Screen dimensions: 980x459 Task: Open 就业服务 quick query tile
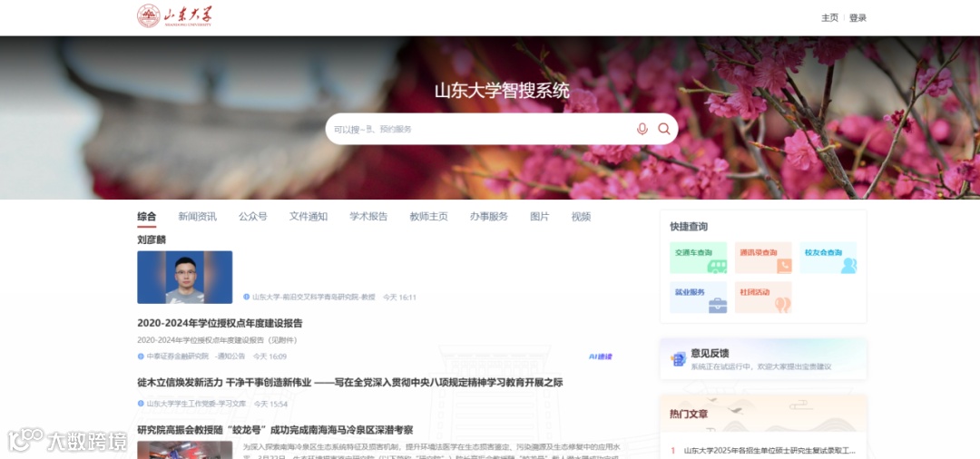coord(698,298)
